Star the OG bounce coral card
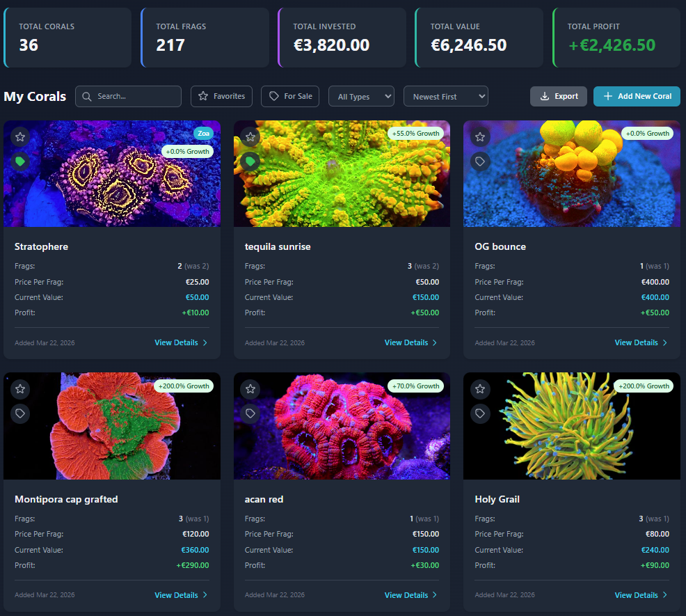 point(480,136)
